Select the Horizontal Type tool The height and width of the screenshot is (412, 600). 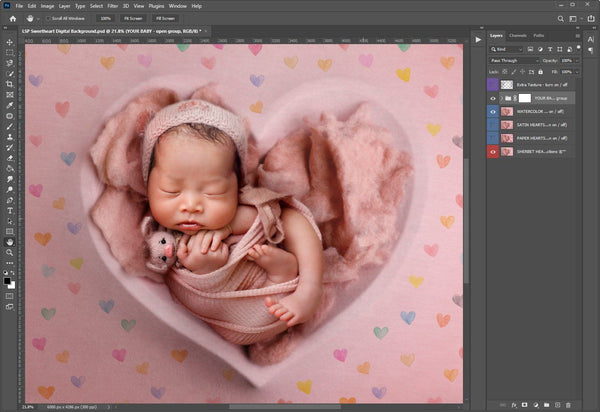tap(8, 210)
